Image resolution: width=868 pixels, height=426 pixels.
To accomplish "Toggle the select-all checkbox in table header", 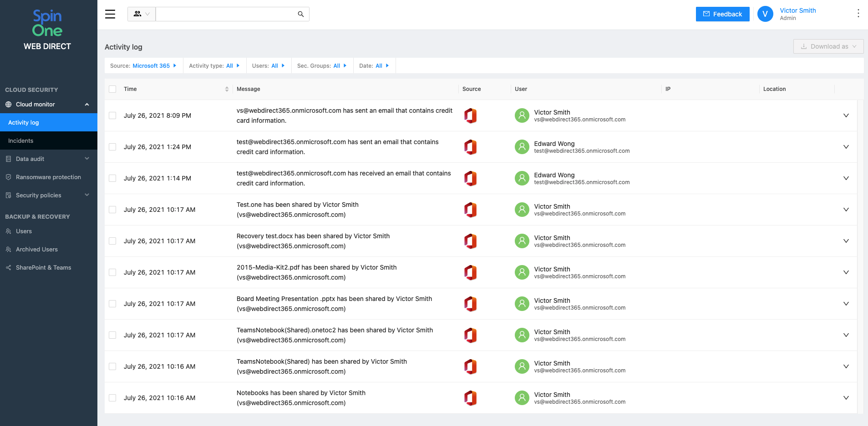I will point(112,89).
